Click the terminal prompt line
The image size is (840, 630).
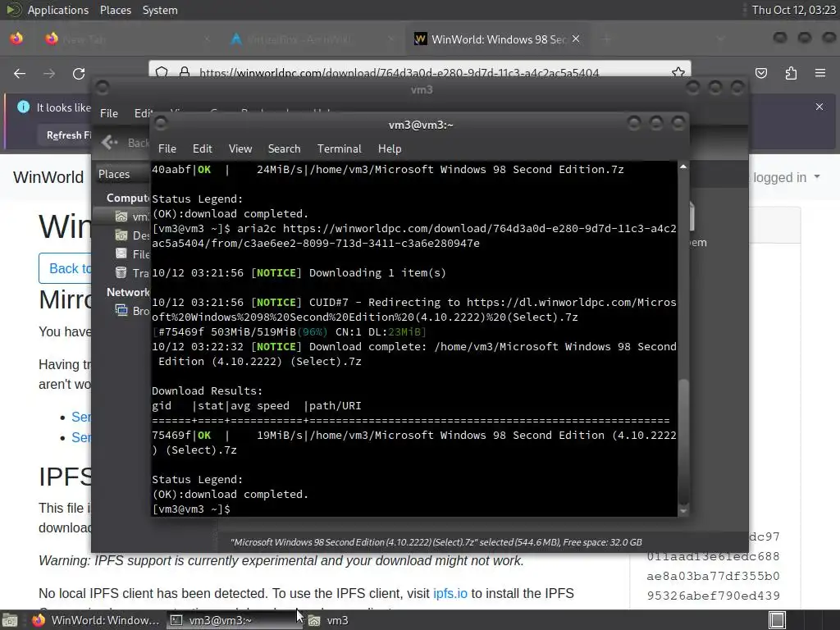pyautogui.click(x=191, y=509)
